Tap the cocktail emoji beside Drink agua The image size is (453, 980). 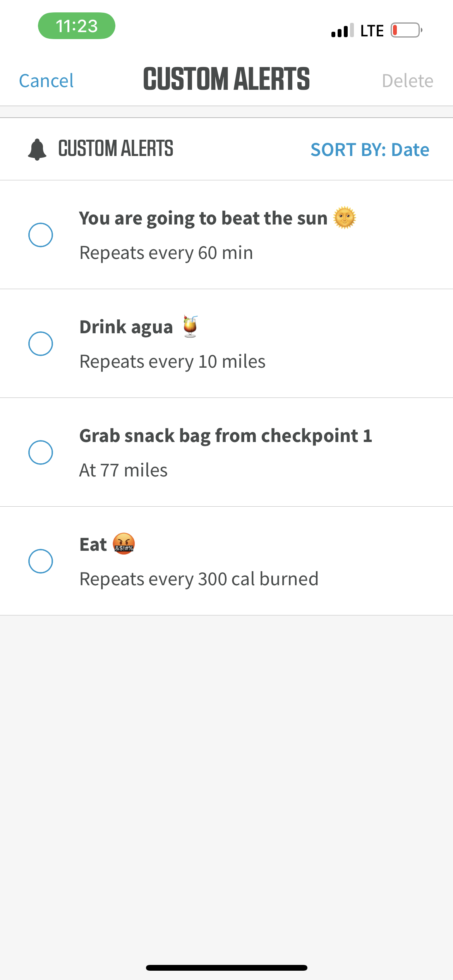coord(190,327)
